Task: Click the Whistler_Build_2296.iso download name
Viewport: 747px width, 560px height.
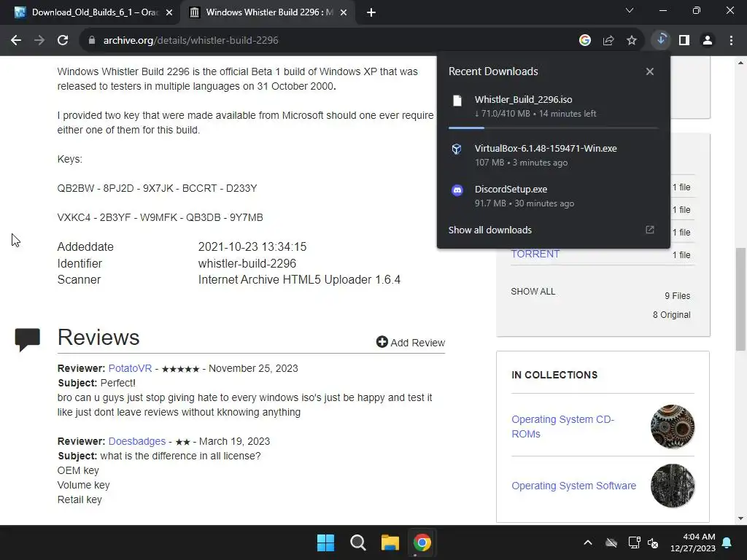Action: (x=524, y=99)
